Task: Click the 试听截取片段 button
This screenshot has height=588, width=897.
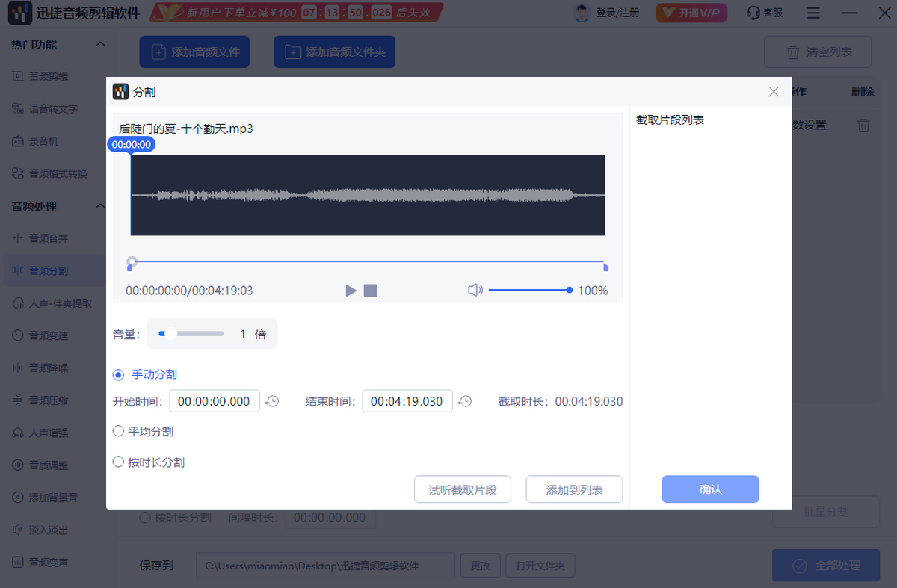Action: (x=462, y=490)
